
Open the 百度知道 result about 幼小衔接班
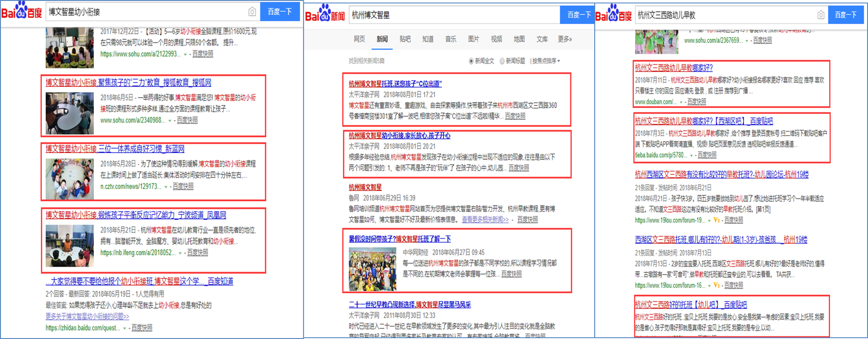point(139,281)
